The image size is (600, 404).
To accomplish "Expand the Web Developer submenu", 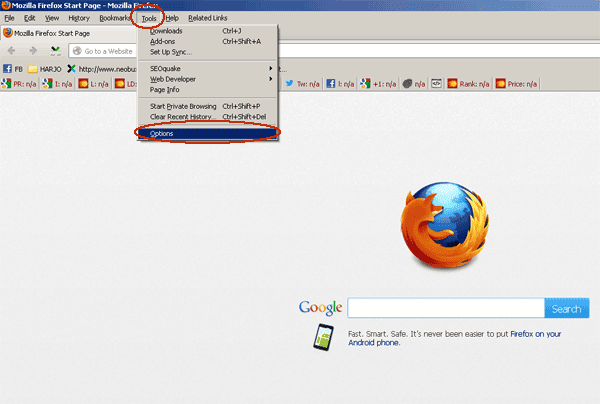I will pos(207,79).
